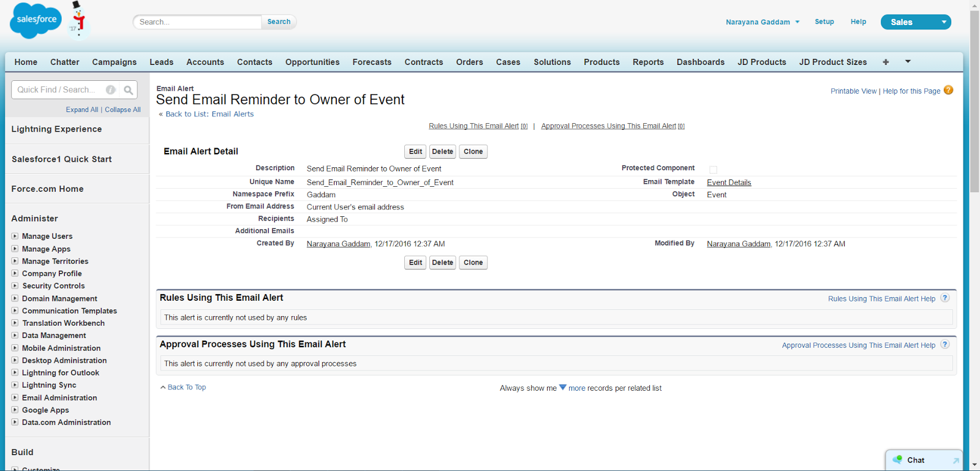Image resolution: width=980 pixels, height=471 pixels.
Task: Open the Contracts tab
Action: 424,62
